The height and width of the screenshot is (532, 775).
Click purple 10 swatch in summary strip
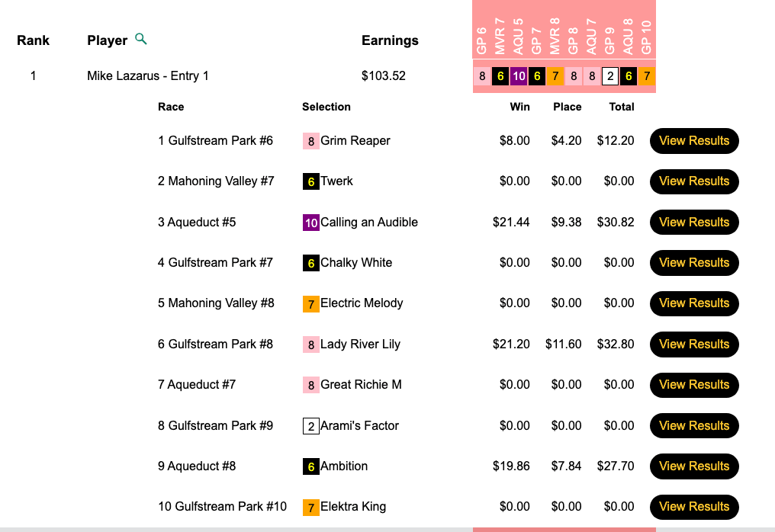(x=519, y=76)
